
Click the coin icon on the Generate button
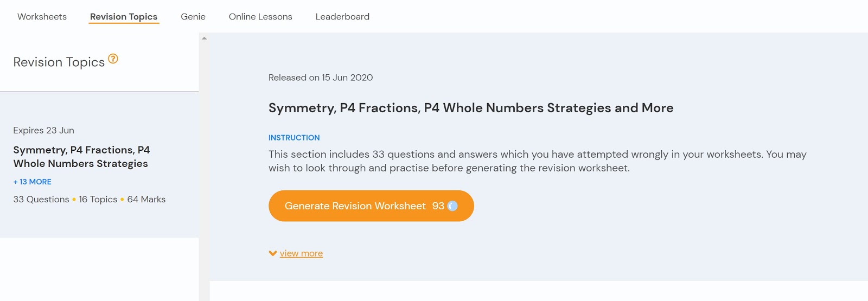pyautogui.click(x=452, y=206)
